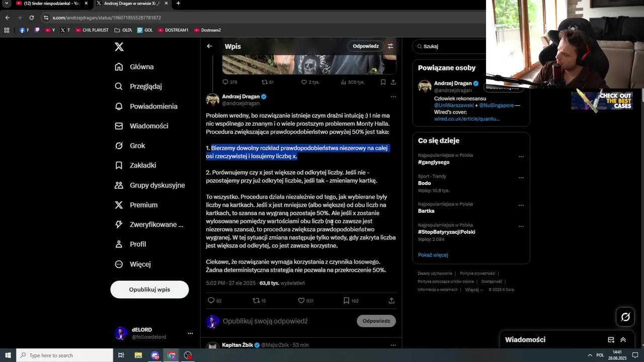Open DOSTREAM1 bookmark
The image size is (644, 362).
coord(173,30)
